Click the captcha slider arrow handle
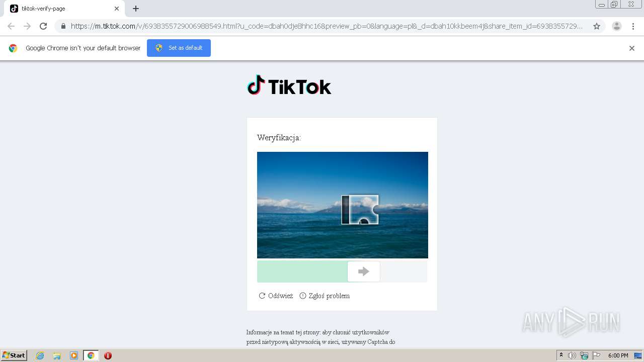The image size is (644, 362). [x=364, y=271]
